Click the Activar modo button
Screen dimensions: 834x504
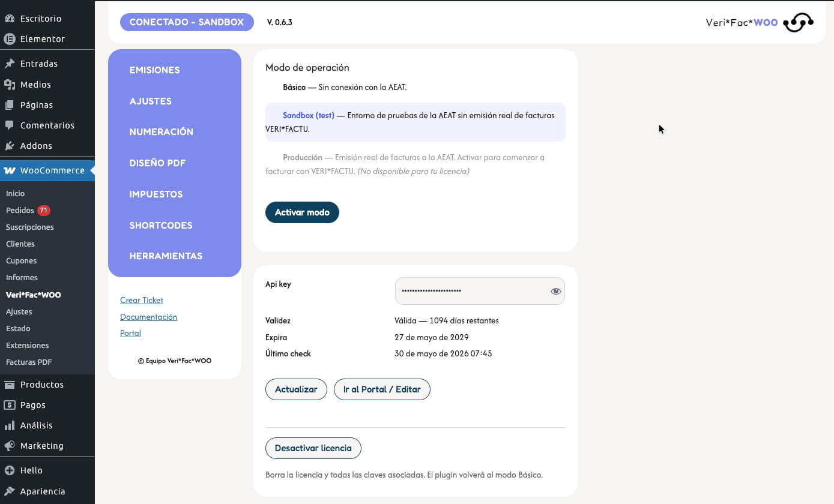(302, 212)
